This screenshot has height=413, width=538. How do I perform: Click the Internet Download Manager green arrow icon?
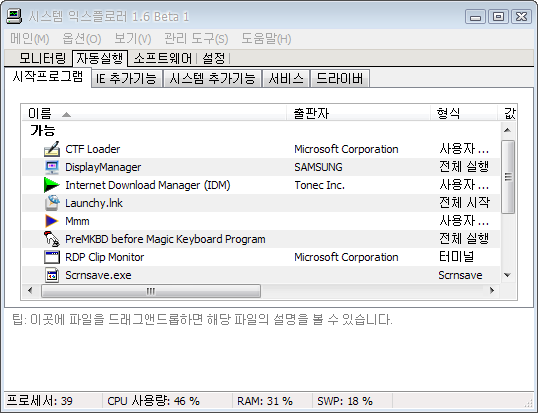point(52,185)
